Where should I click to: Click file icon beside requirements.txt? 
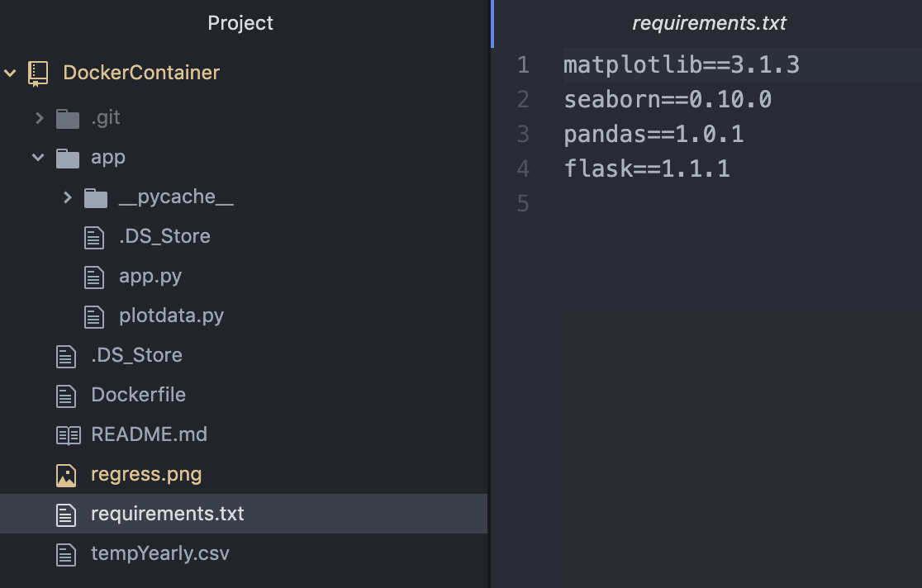tap(66, 515)
